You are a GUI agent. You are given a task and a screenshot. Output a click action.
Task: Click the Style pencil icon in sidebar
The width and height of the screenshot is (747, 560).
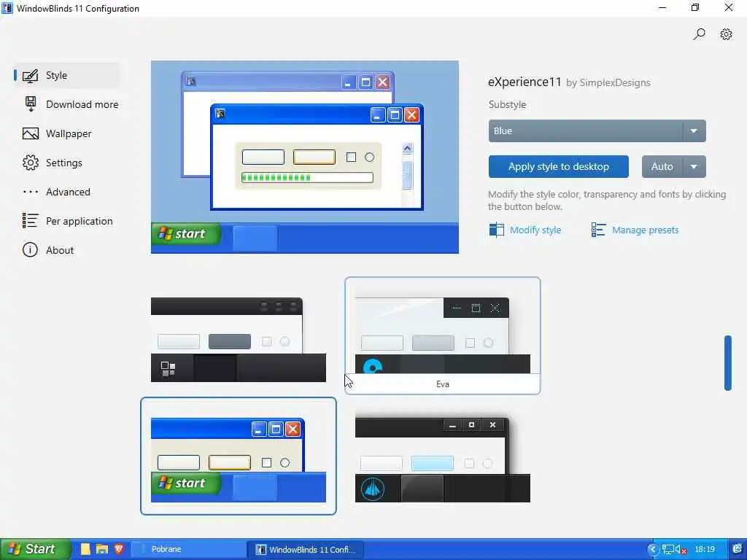[30, 76]
